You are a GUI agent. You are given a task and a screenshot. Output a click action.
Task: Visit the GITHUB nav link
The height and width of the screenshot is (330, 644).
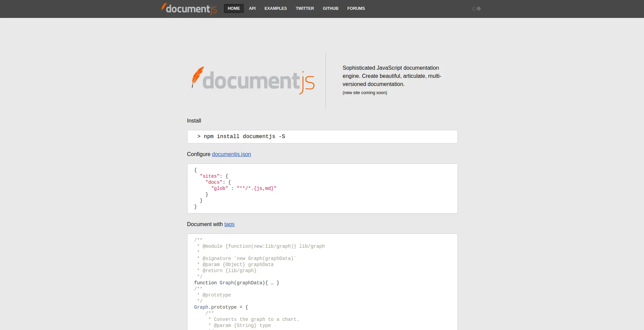331,8
